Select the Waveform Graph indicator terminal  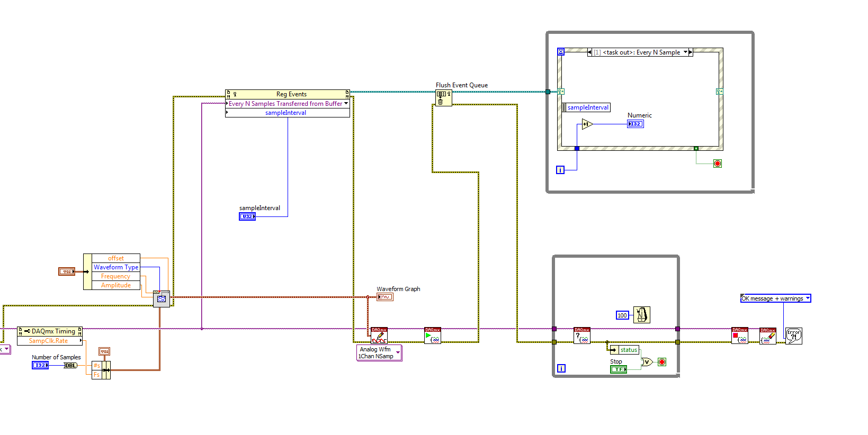[385, 297]
